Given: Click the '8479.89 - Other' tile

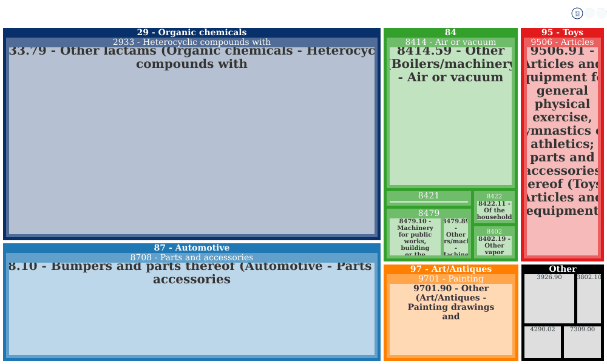Looking at the screenshot, I should (456, 237).
